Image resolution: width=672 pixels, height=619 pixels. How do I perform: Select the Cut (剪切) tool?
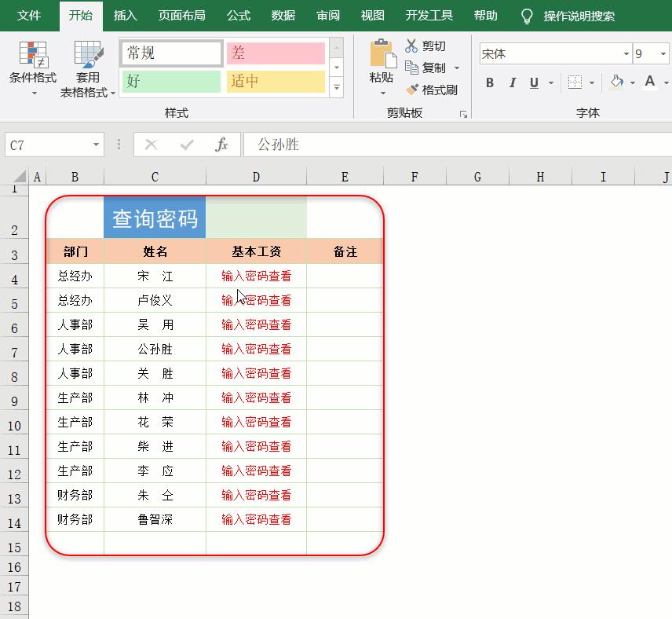411,46
